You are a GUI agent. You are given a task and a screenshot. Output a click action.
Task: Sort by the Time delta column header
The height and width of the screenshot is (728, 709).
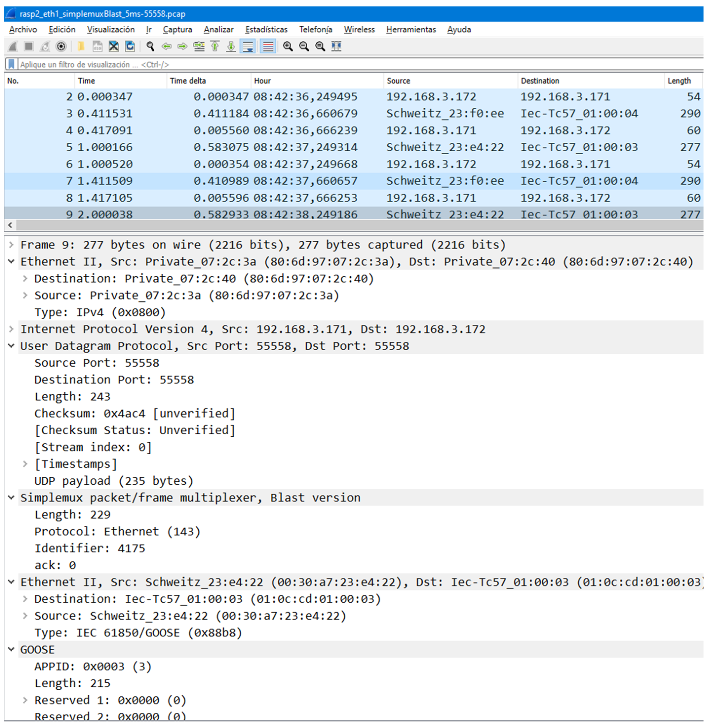tap(188, 81)
